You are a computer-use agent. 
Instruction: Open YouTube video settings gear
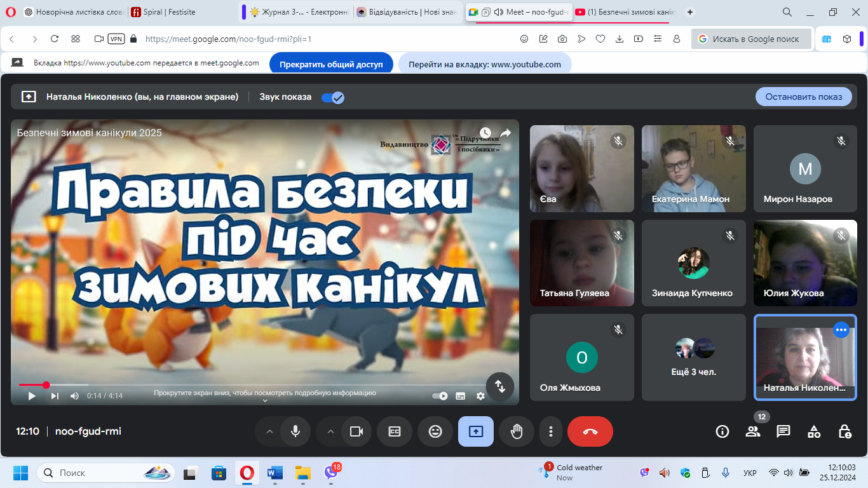480,396
